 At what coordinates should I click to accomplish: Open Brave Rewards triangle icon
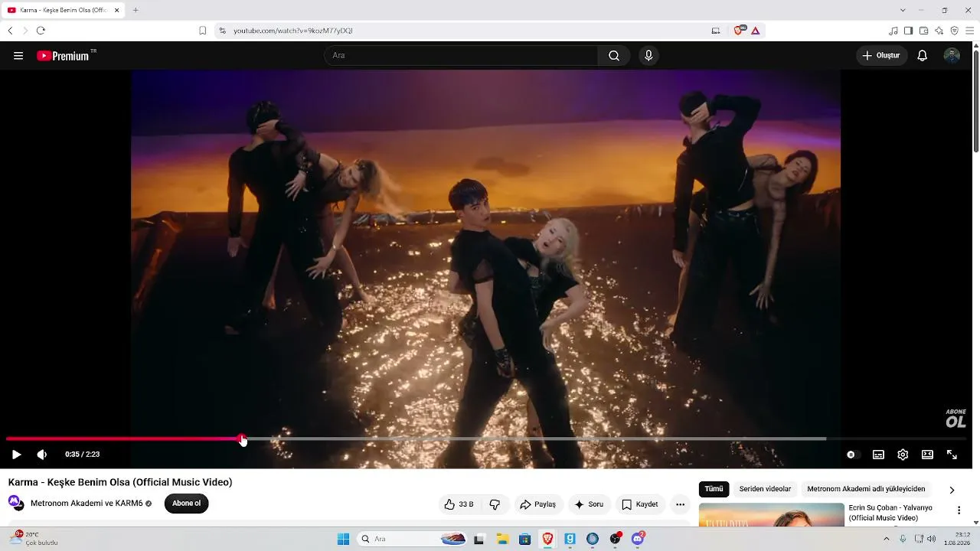(x=756, y=31)
